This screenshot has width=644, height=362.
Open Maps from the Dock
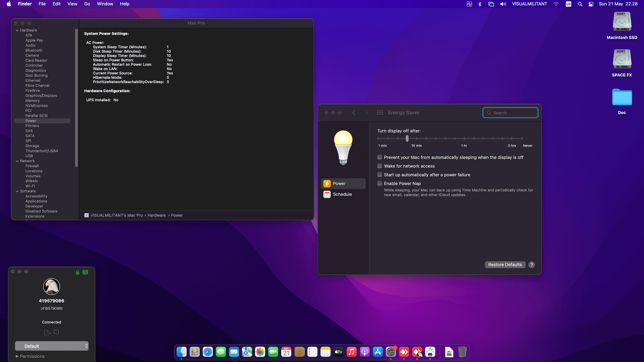point(247,352)
